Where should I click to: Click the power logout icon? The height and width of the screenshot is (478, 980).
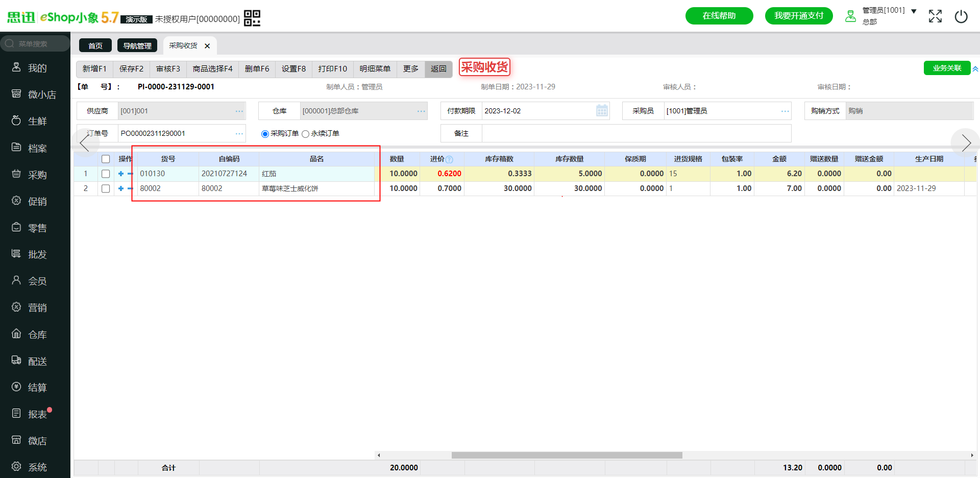961,16
